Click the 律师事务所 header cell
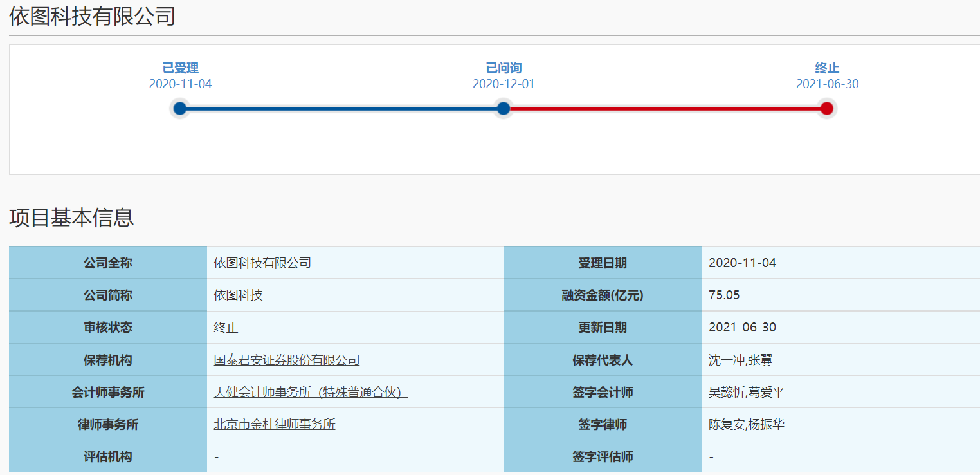Viewport: 980px width, 475px height. 108,424
